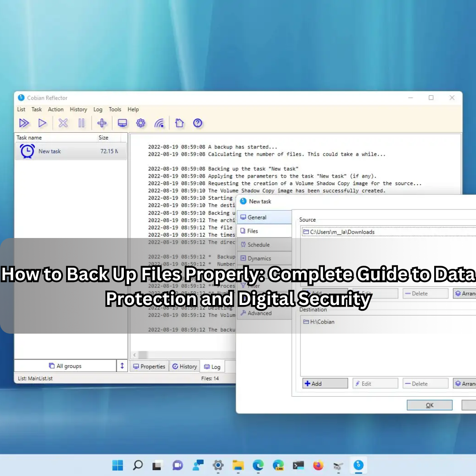Open the Tools menu

[x=115, y=109]
